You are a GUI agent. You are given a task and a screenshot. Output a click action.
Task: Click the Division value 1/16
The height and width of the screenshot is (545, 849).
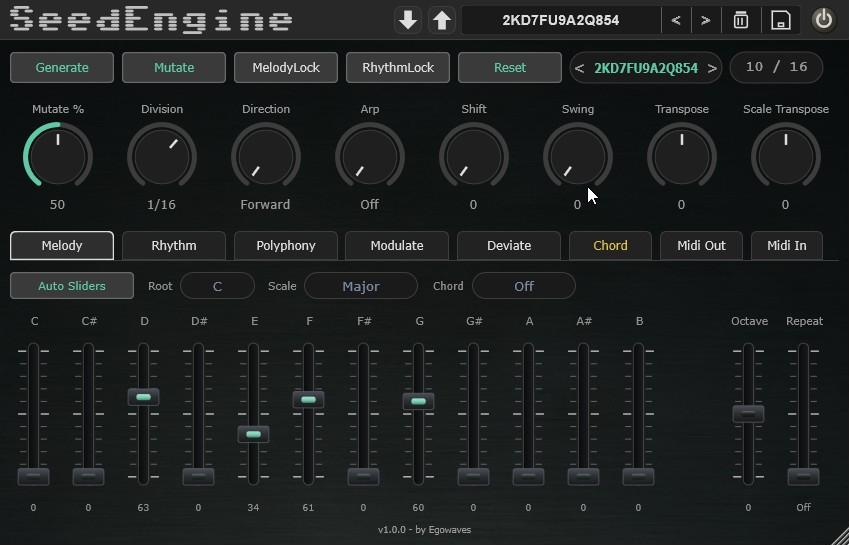pos(161,205)
